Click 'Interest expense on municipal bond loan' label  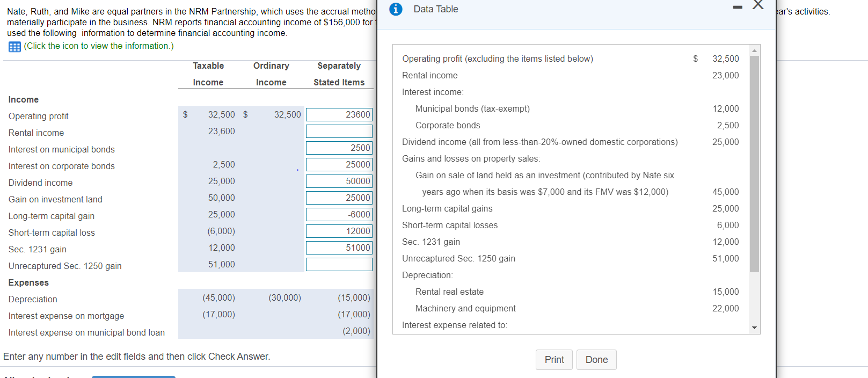pyautogui.click(x=86, y=332)
